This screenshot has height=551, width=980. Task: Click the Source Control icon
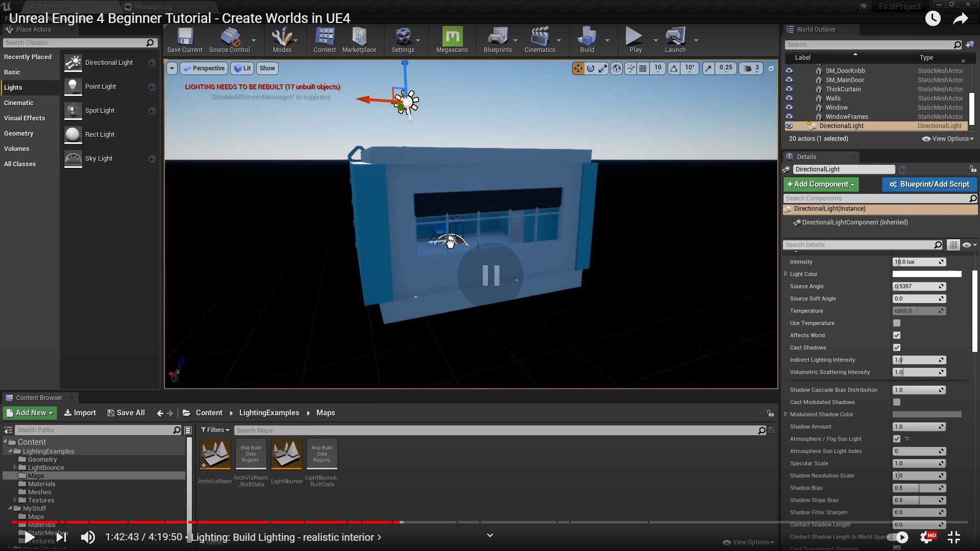coord(229,37)
